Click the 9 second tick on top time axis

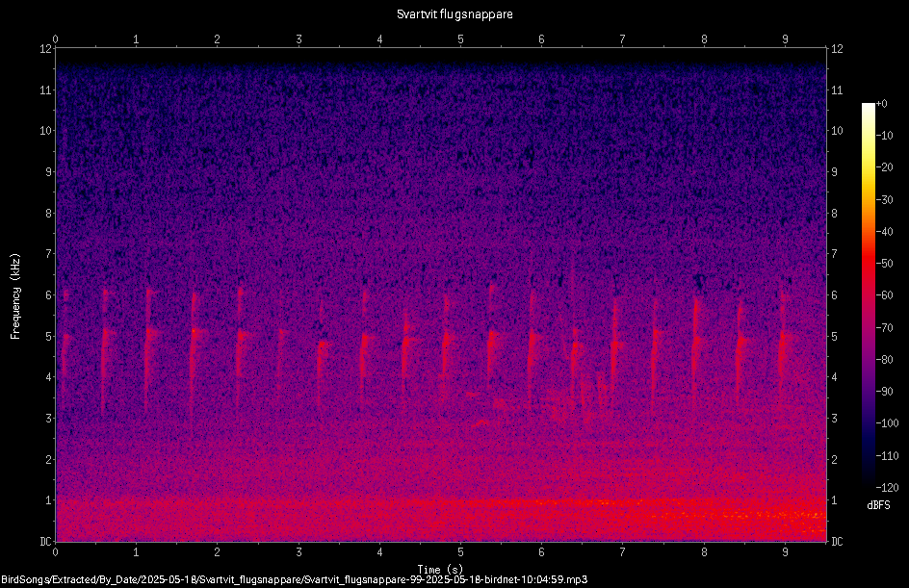point(785,39)
